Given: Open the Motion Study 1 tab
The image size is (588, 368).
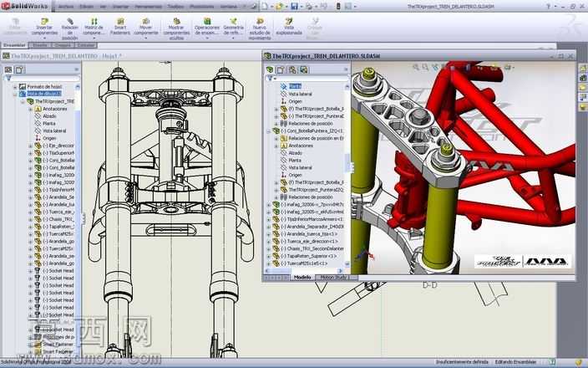Looking at the screenshot, I should (x=333, y=278).
